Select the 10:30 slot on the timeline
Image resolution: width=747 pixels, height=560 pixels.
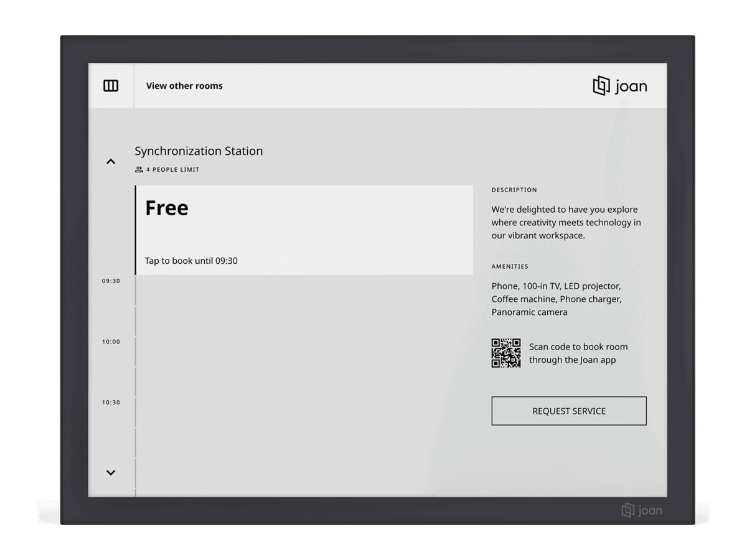point(111,402)
